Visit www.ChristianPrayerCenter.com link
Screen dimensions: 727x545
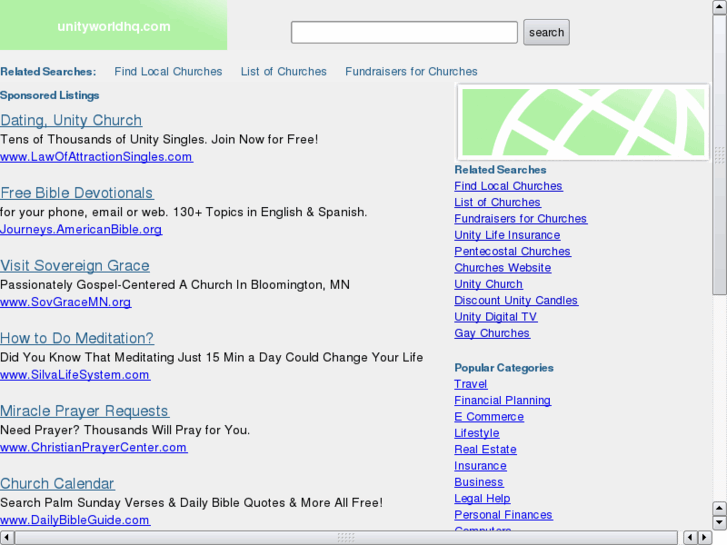pyautogui.click(x=94, y=448)
